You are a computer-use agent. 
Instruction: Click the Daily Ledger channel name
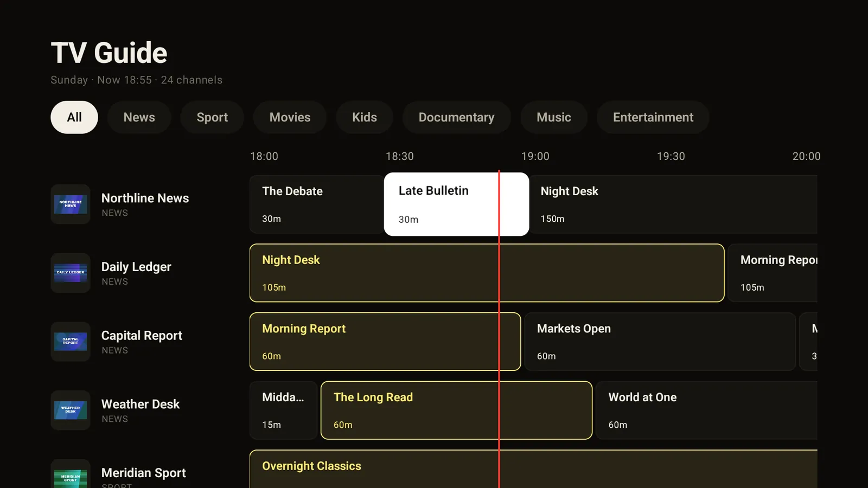point(136,267)
